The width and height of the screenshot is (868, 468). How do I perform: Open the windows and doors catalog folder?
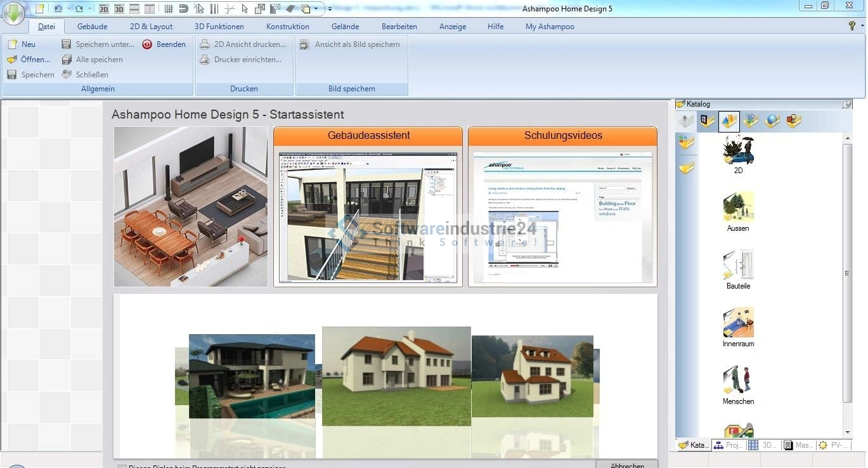click(707, 121)
